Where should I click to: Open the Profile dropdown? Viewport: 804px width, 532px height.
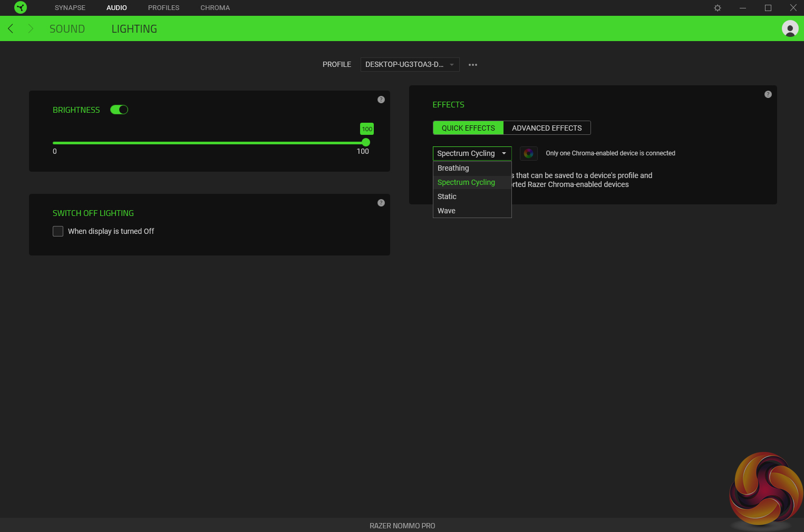click(x=410, y=64)
